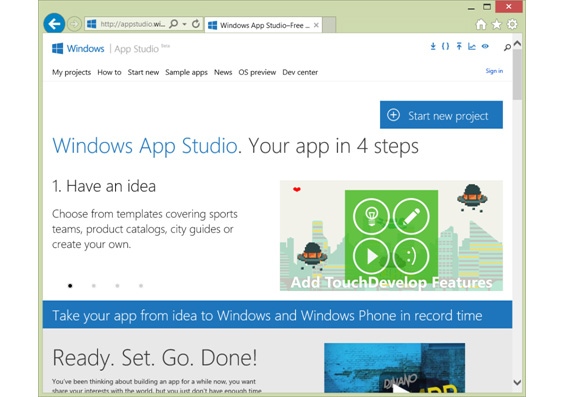Play the video thumbnail at the bottom right
565x397 pixels.
coord(395,368)
